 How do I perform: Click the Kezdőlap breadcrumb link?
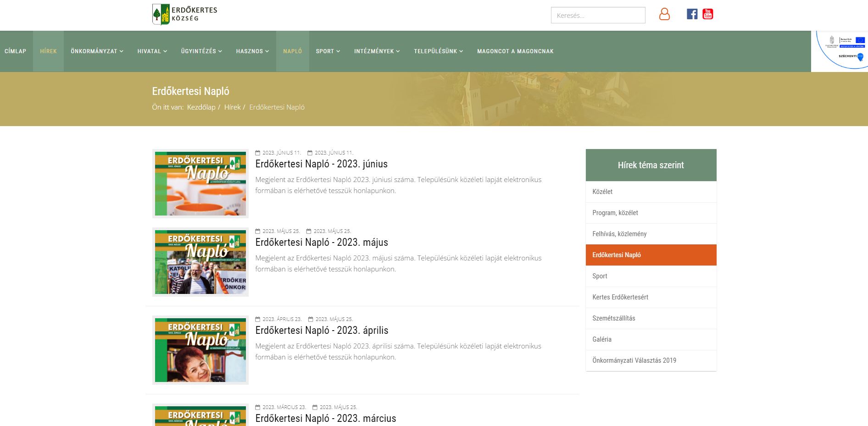click(x=201, y=107)
